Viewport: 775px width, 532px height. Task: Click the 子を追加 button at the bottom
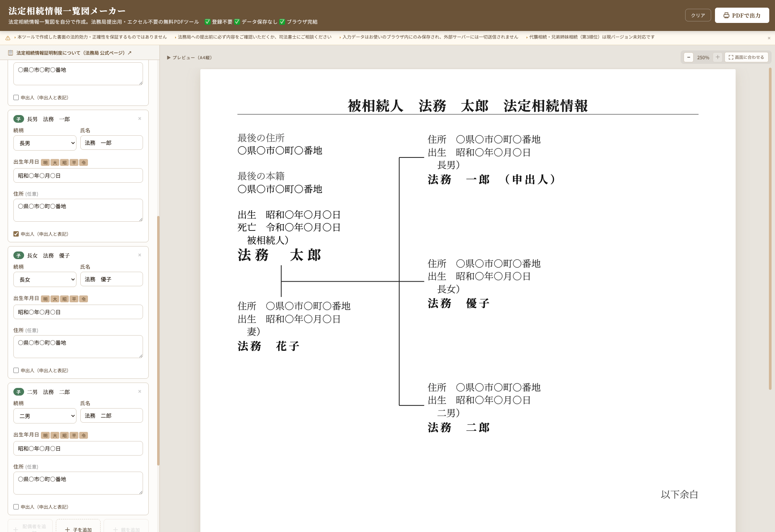(x=78, y=530)
